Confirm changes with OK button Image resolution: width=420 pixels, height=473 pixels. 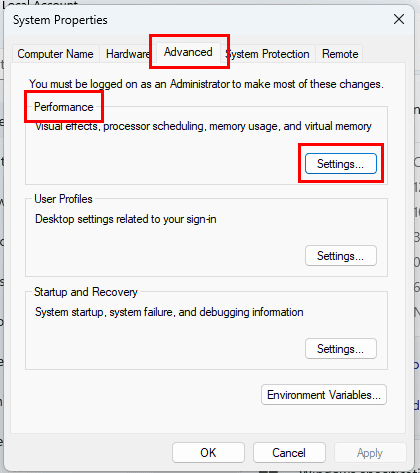pos(208,453)
